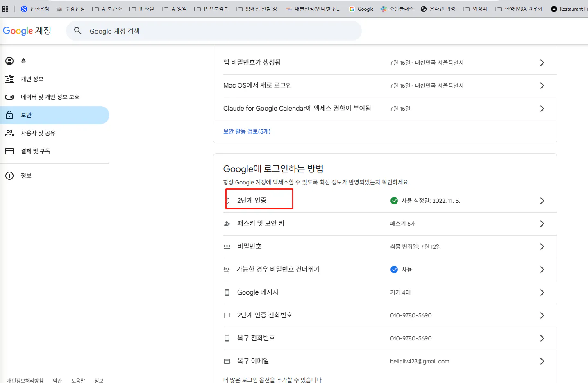This screenshot has height=383, width=588.
Task: Expand the 패스키 및 보안 키 chevron
Action: click(x=542, y=224)
